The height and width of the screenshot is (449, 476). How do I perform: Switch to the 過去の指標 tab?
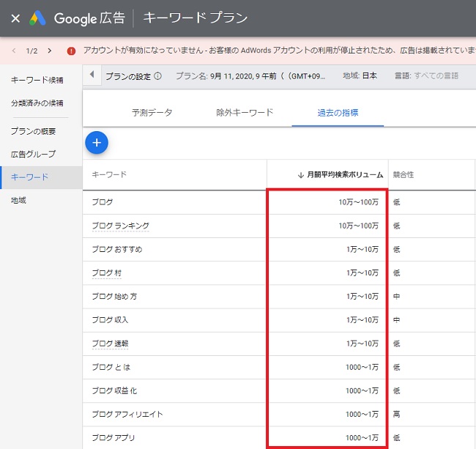pos(338,113)
